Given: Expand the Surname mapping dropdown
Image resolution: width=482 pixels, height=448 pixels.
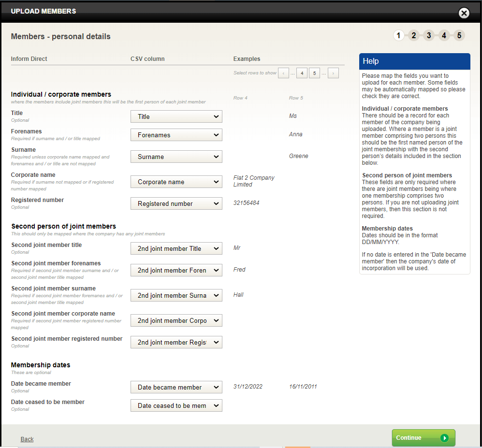Looking at the screenshot, I should click(x=176, y=157).
